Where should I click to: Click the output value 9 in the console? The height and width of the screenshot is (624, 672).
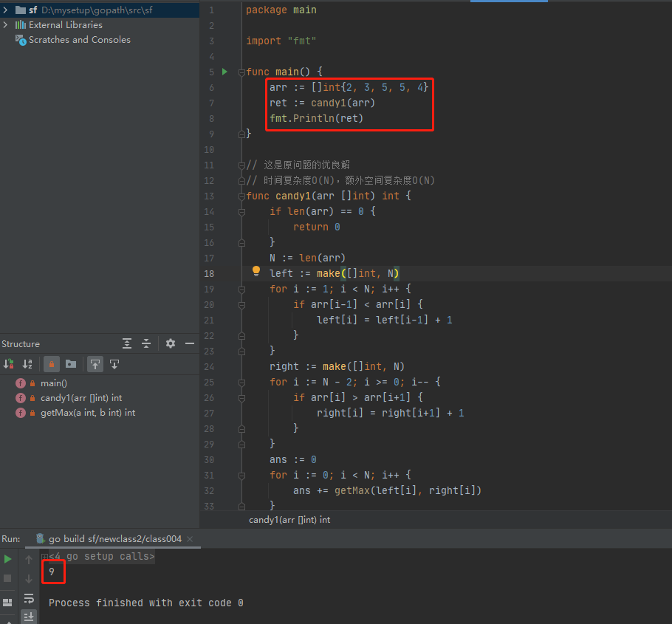(52, 572)
